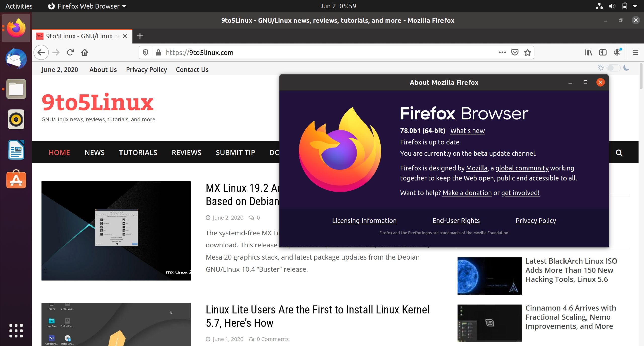
Task: Click the About Us link
Action: (103, 70)
